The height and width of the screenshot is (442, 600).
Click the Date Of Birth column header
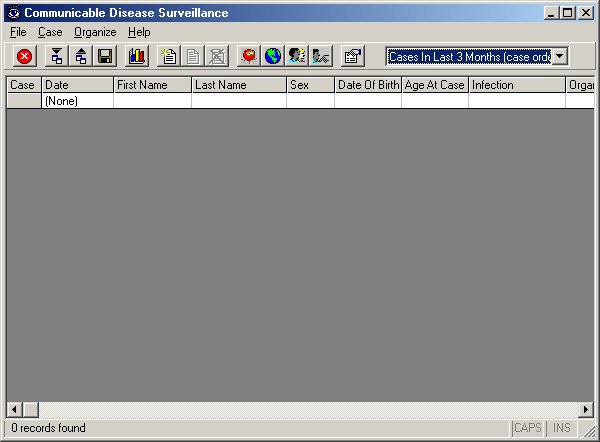click(x=368, y=85)
